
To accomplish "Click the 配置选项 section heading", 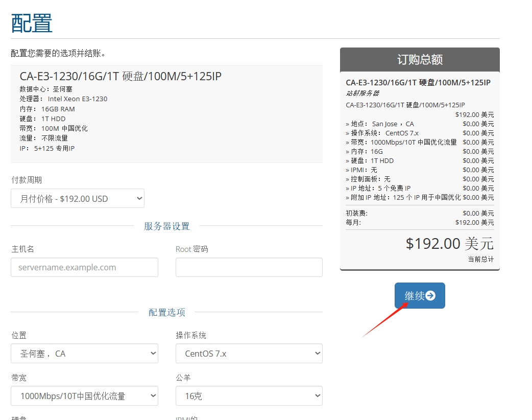I will (x=166, y=312).
